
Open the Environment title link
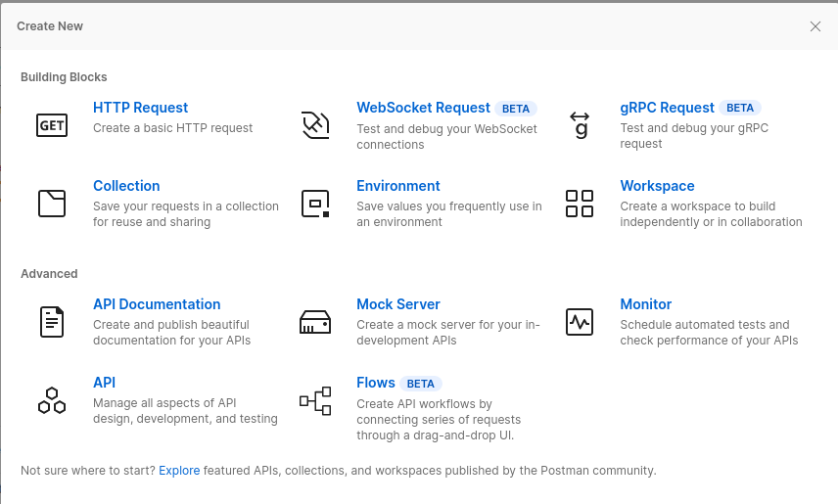click(397, 186)
